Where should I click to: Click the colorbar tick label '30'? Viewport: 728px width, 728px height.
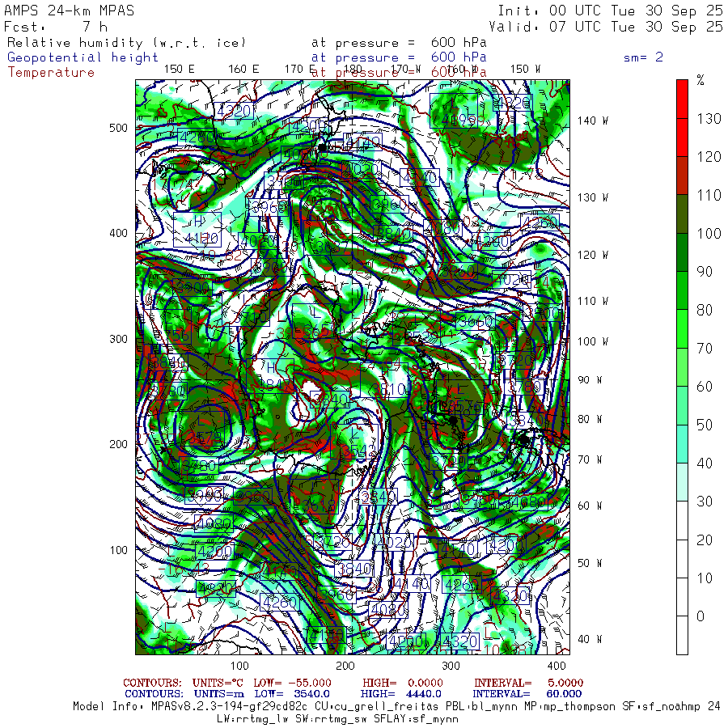point(705,502)
